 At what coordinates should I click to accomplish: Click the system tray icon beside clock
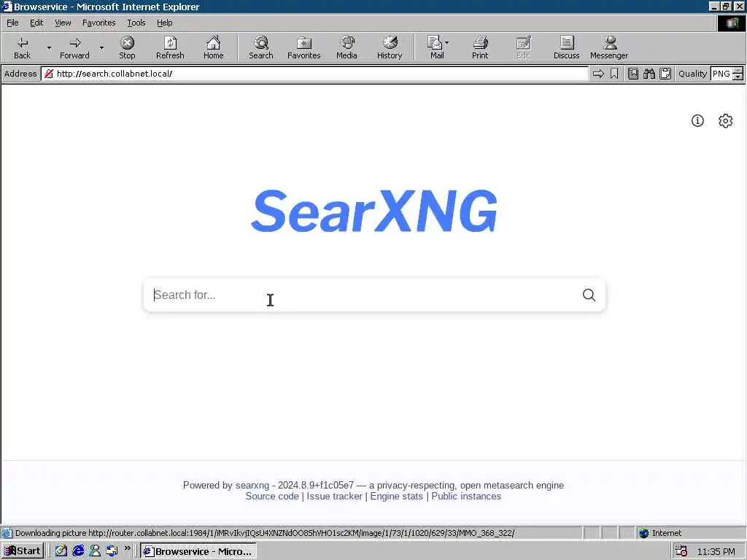pos(681,551)
